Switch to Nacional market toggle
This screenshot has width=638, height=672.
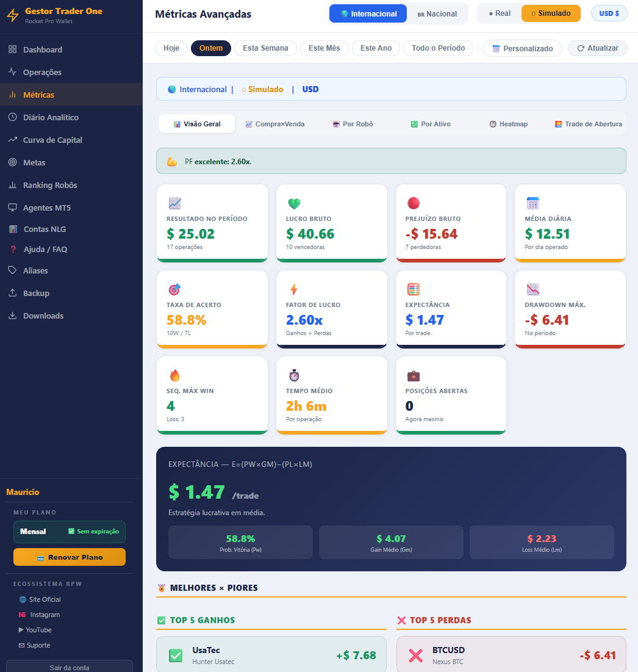pyautogui.click(x=437, y=13)
